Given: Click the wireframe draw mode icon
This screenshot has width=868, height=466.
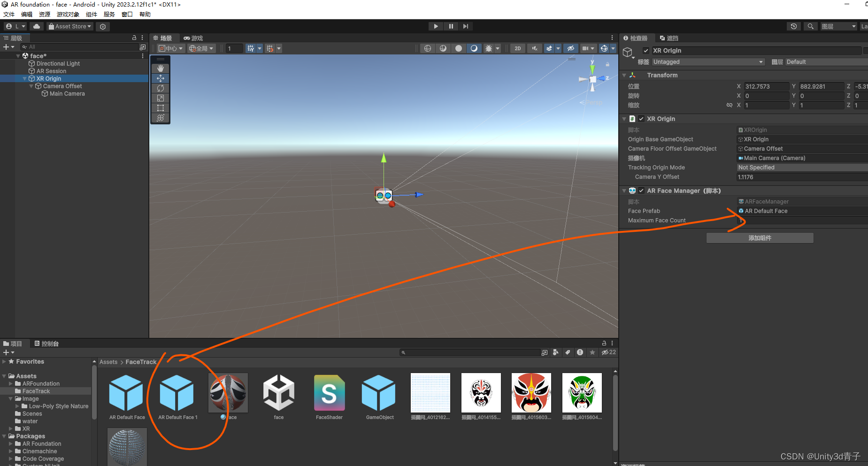Looking at the screenshot, I should pyautogui.click(x=427, y=48).
